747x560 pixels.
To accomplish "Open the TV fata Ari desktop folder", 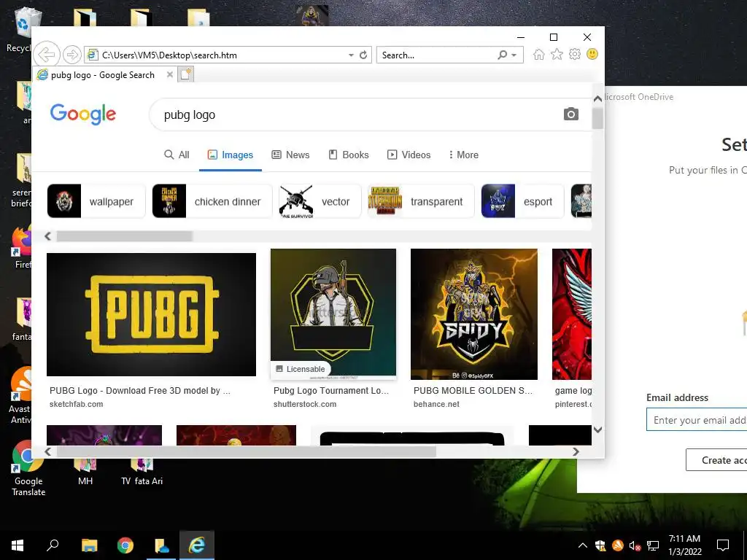I will [x=142, y=472].
